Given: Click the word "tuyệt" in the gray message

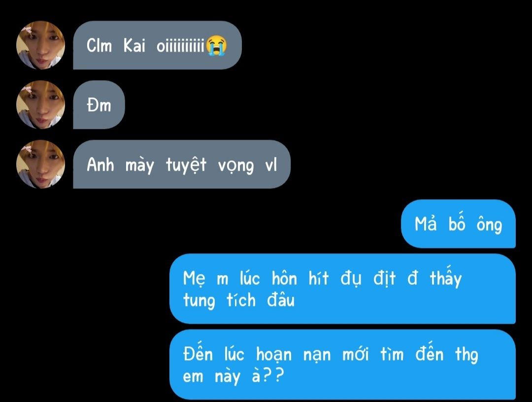Looking at the screenshot, I should tap(186, 165).
